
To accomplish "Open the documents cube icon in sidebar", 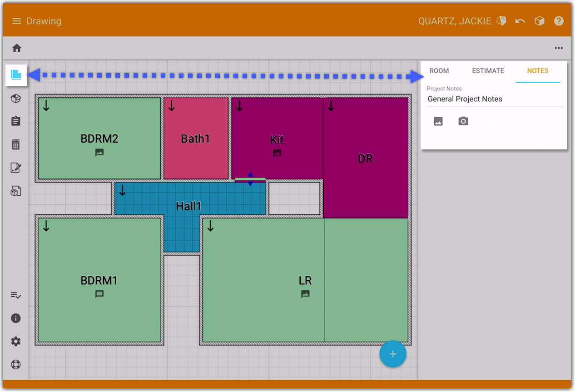I will [x=16, y=191].
